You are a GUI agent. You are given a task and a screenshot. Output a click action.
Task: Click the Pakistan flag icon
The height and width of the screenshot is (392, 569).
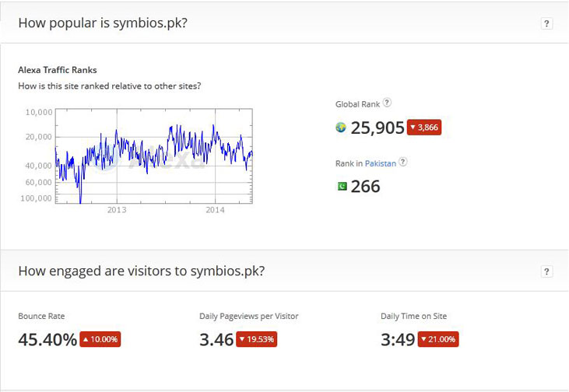pyautogui.click(x=341, y=187)
